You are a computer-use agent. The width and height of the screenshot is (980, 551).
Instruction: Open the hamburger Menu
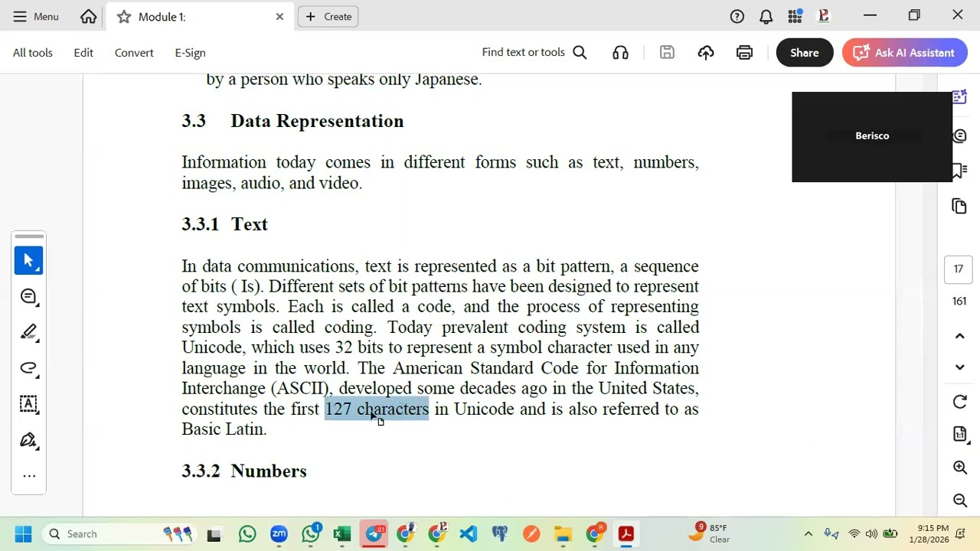point(35,16)
